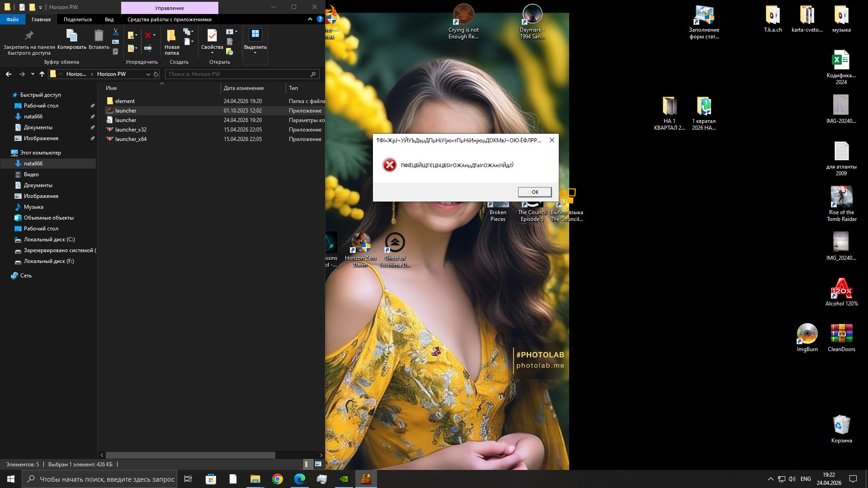This screenshot has width=868, height=488.
Task: Expand the Выделить dropdown in ribbon
Action: coord(255,42)
